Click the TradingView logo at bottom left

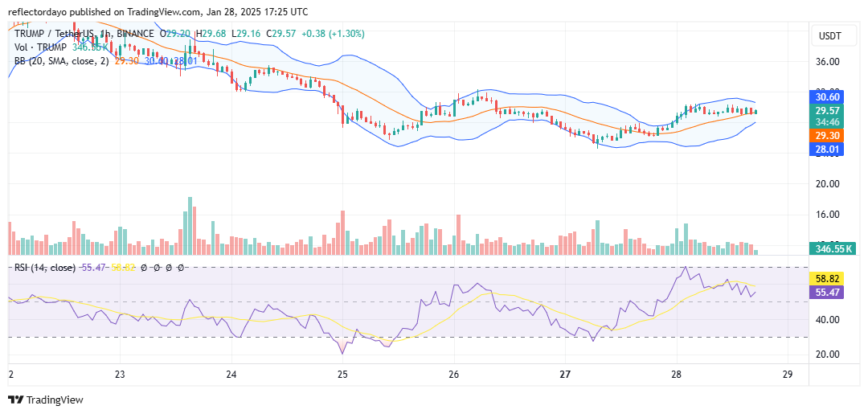[45, 400]
